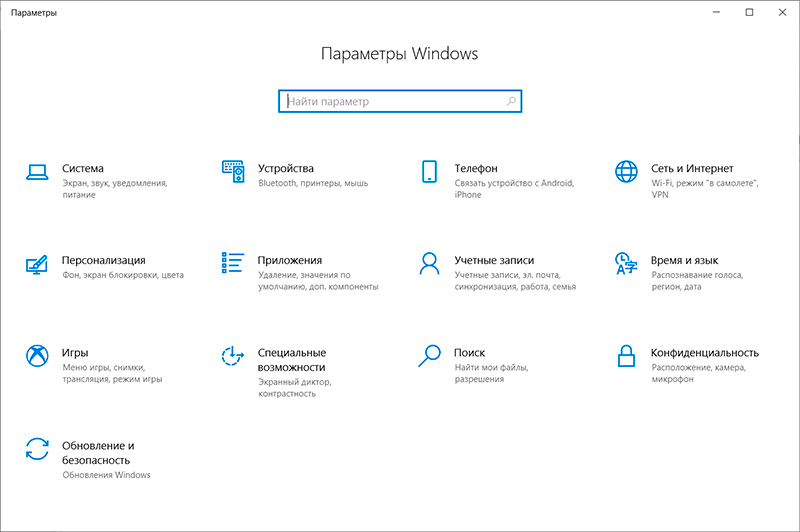The height and width of the screenshot is (532, 800).
Task: Click the globe icon for Сеть и Интернет
Action: point(626,171)
